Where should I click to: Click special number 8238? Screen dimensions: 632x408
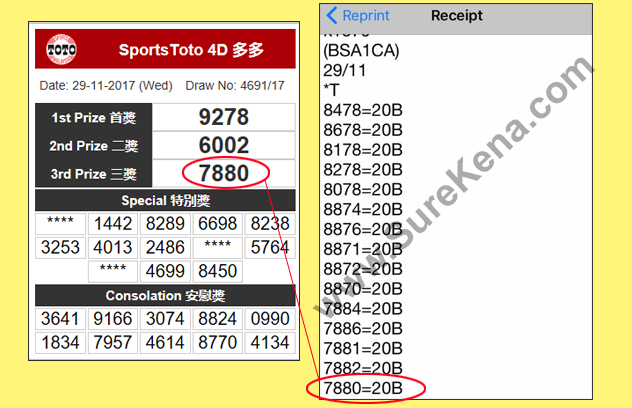(270, 224)
